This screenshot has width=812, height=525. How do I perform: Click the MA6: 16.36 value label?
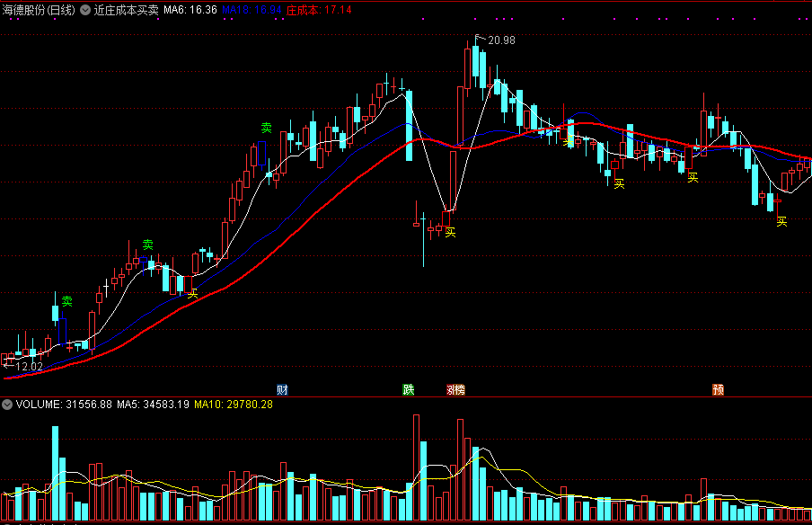click(190, 10)
